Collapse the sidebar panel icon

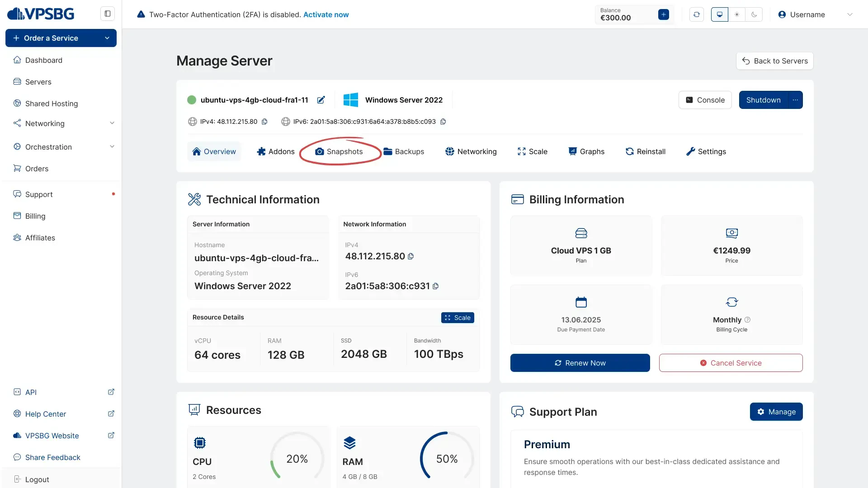pyautogui.click(x=108, y=14)
